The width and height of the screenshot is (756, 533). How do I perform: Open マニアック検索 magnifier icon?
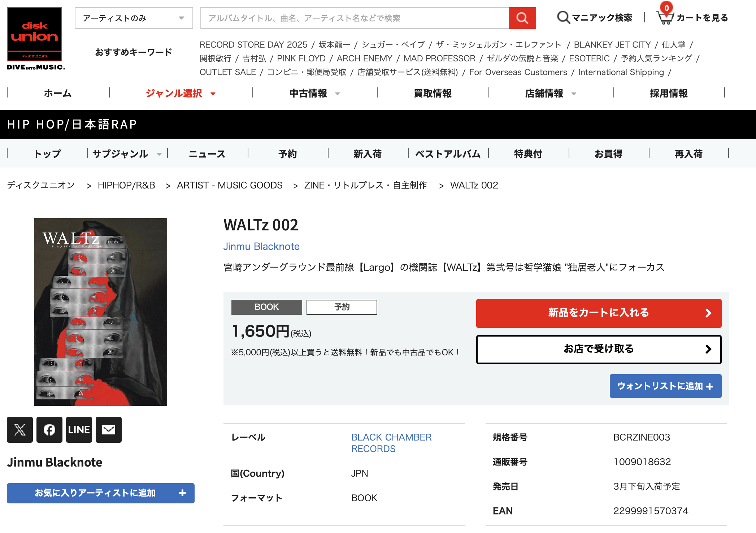563,17
